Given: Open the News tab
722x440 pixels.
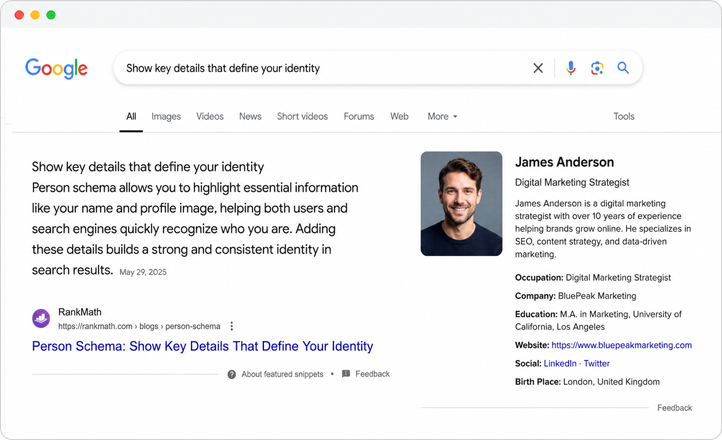Looking at the screenshot, I should (x=250, y=116).
